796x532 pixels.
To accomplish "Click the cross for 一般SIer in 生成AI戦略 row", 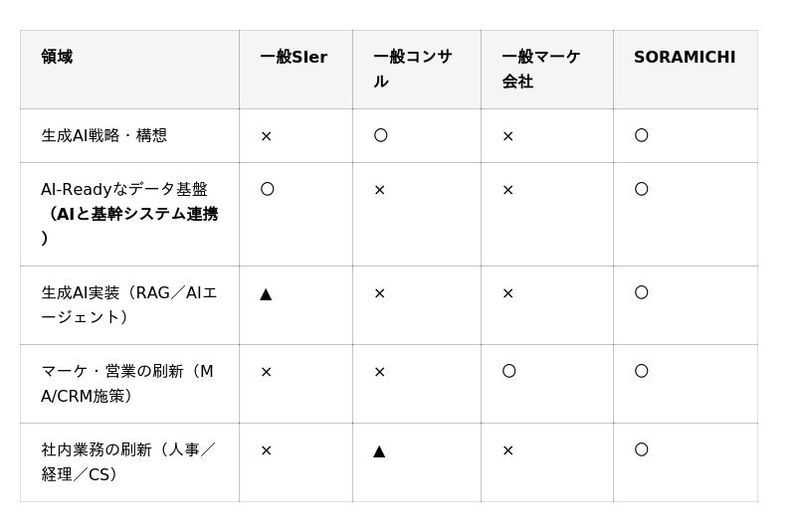I will click(x=266, y=136).
